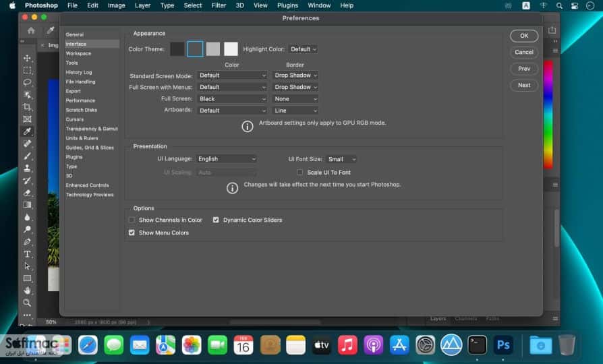Select the Eraser tool
The height and width of the screenshot is (364, 603).
coord(27,193)
